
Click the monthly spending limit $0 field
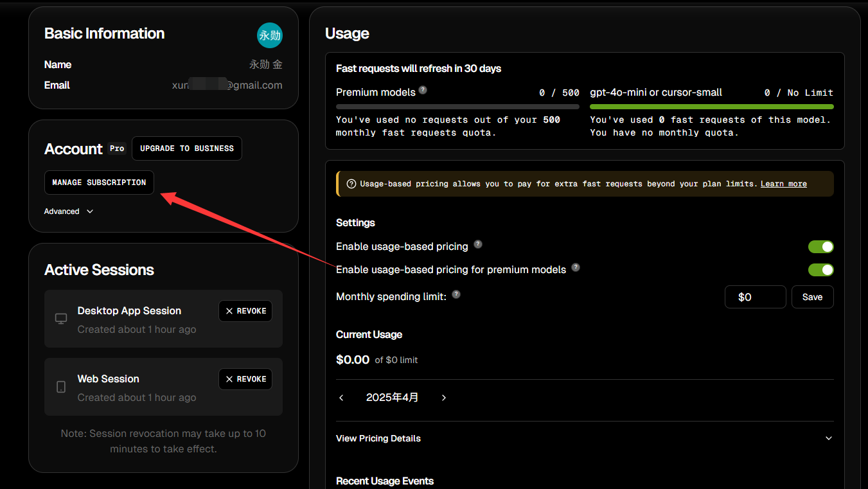pyautogui.click(x=755, y=297)
